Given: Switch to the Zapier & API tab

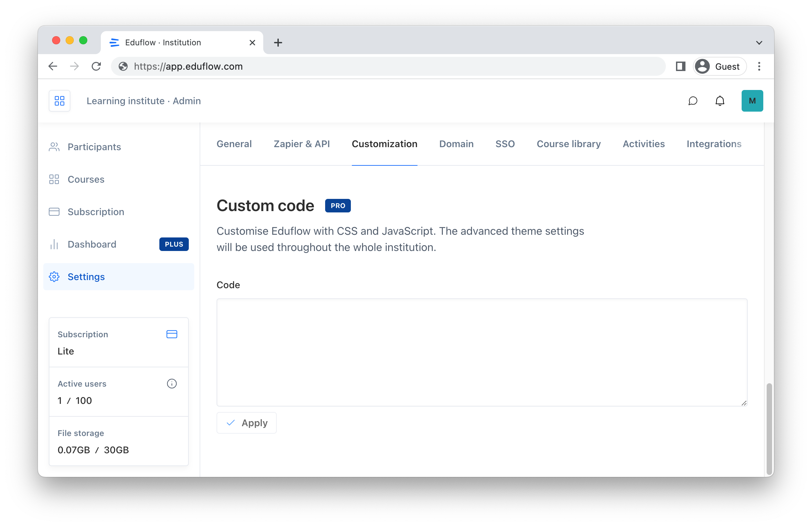Looking at the screenshot, I should tap(302, 144).
